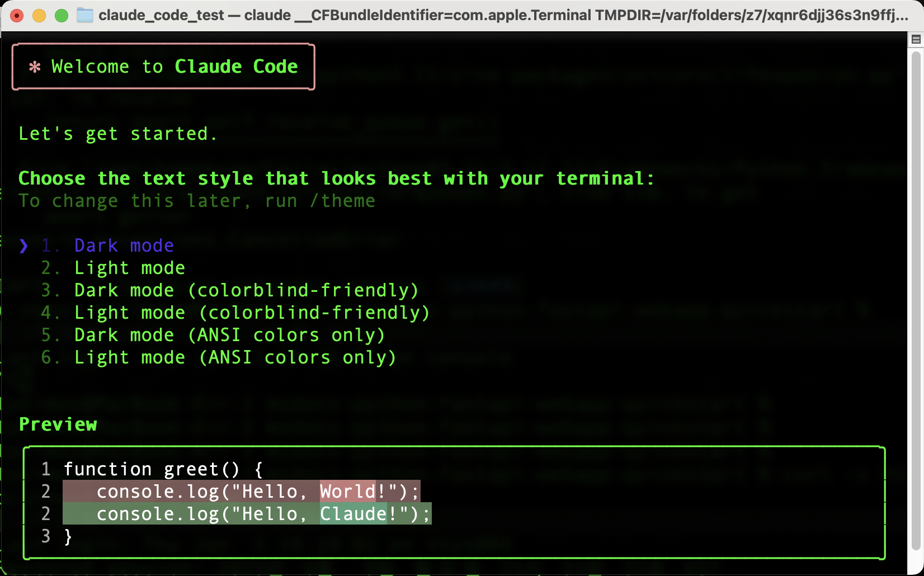Click the selection arrow beside 'Dark mode'
Screen dimensions: 924x576
click(x=23, y=245)
